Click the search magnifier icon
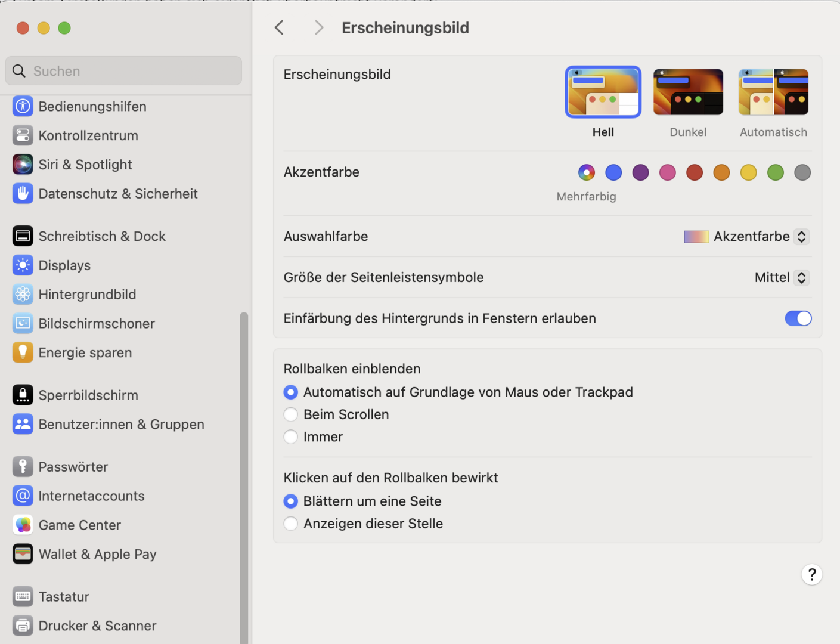This screenshot has width=840, height=644. [x=19, y=71]
